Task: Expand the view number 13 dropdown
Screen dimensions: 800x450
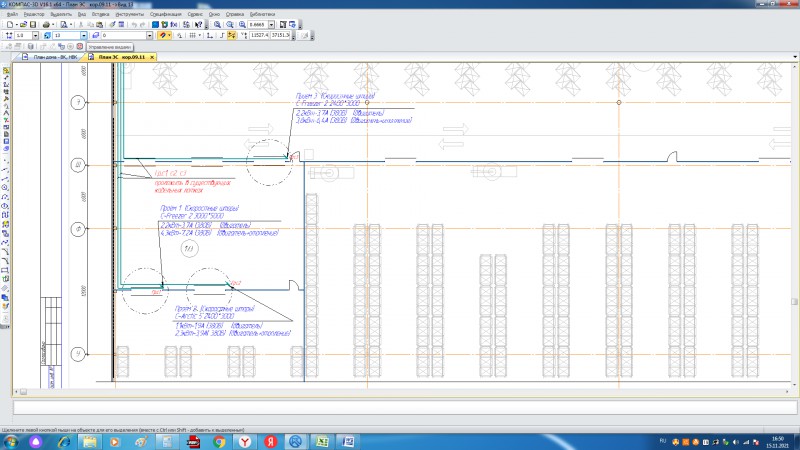Action: [x=83, y=35]
